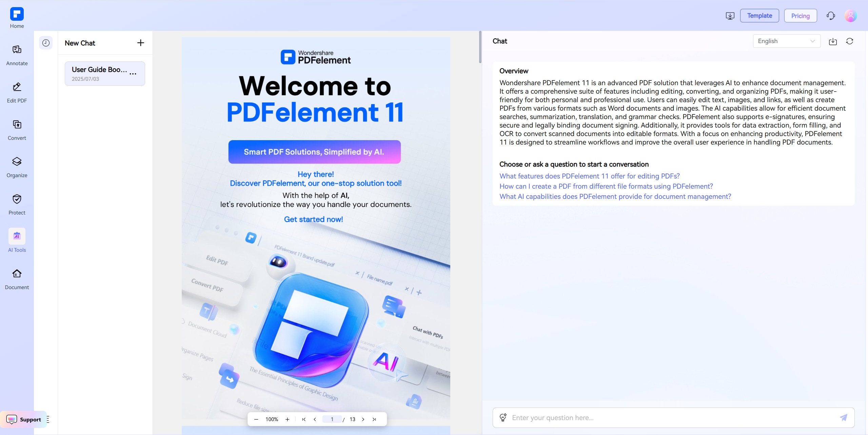Open the Edit PDF tool
Image resolution: width=868 pixels, height=435 pixels.
click(17, 93)
